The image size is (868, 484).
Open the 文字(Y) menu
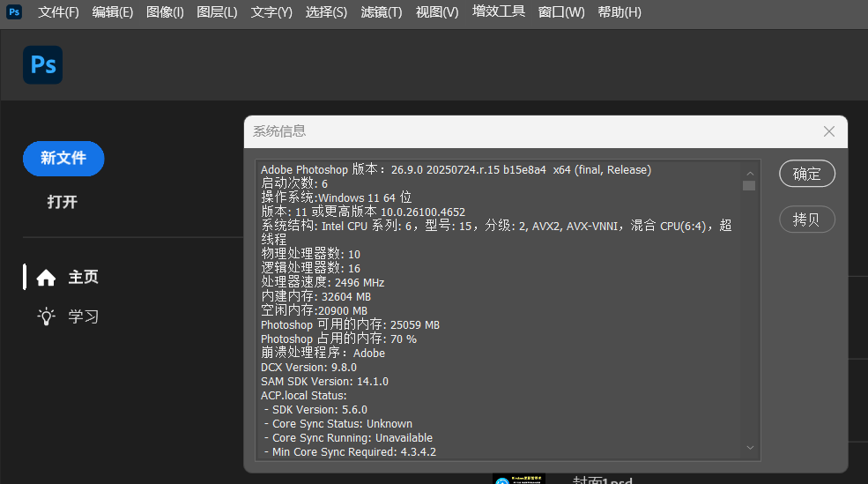point(271,12)
